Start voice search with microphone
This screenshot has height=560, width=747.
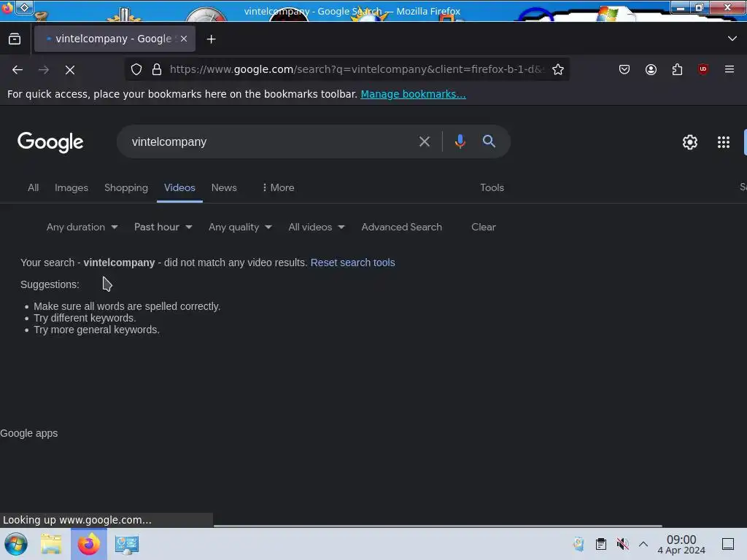460,141
